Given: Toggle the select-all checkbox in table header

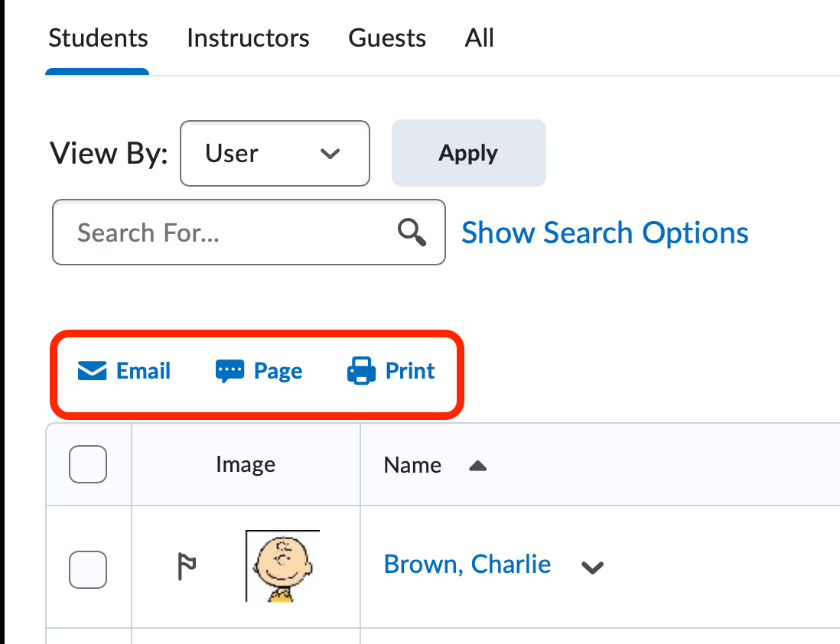Looking at the screenshot, I should (x=88, y=464).
